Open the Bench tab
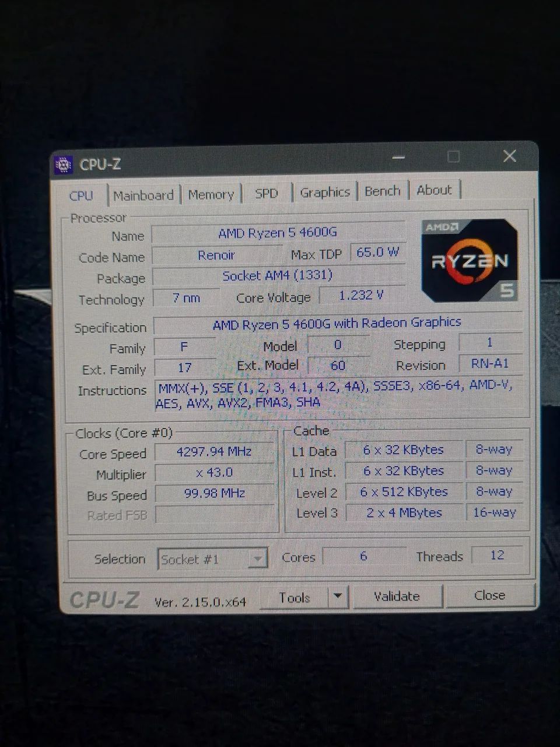The width and height of the screenshot is (560, 747). click(x=383, y=191)
